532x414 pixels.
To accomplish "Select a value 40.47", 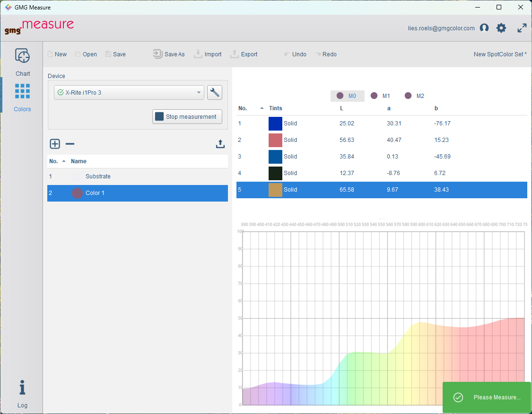I will pos(394,140).
